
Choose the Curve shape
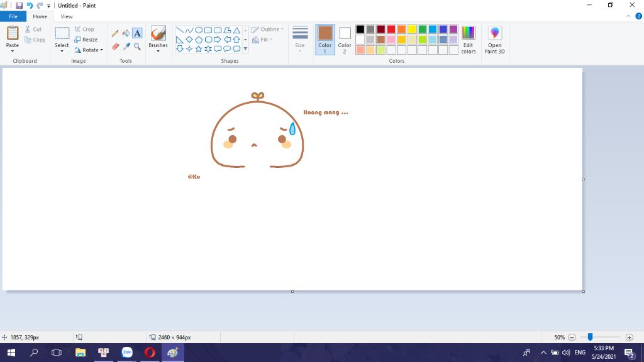click(189, 30)
